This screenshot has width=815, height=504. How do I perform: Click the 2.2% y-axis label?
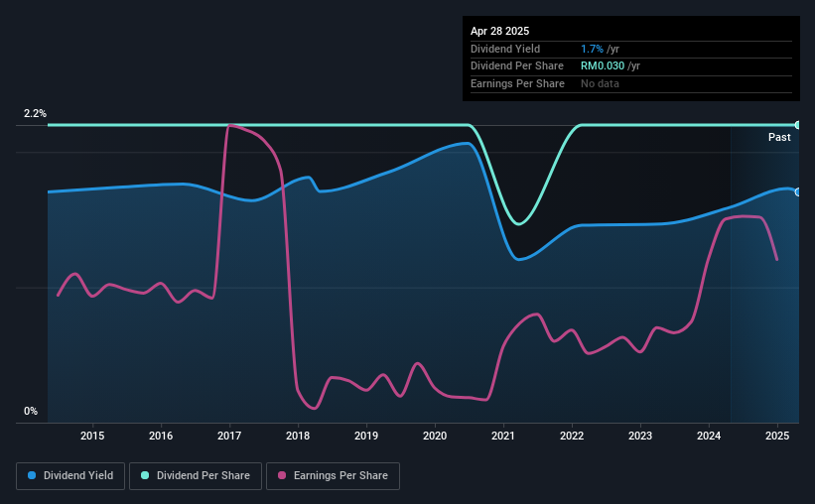pos(35,113)
